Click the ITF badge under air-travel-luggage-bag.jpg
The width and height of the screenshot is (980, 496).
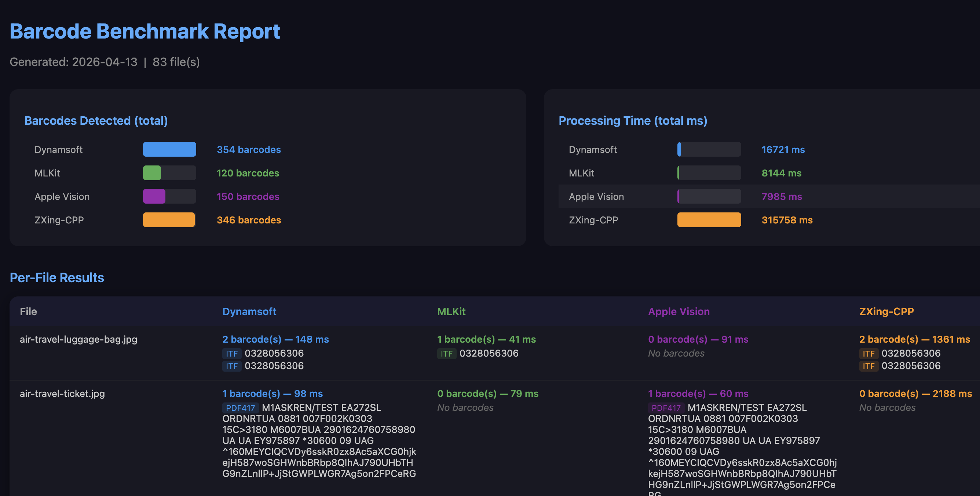pyautogui.click(x=232, y=354)
